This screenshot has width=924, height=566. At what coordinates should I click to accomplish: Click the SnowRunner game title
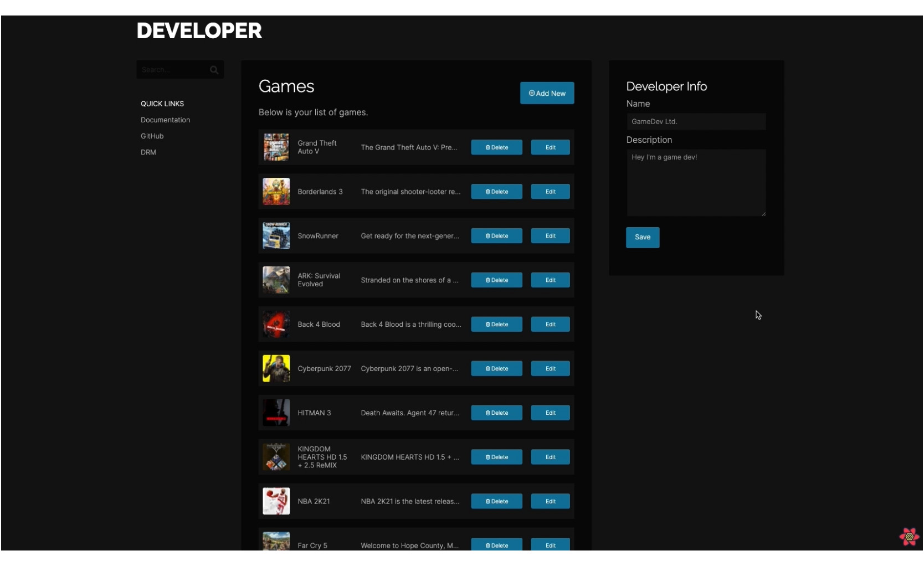click(318, 236)
